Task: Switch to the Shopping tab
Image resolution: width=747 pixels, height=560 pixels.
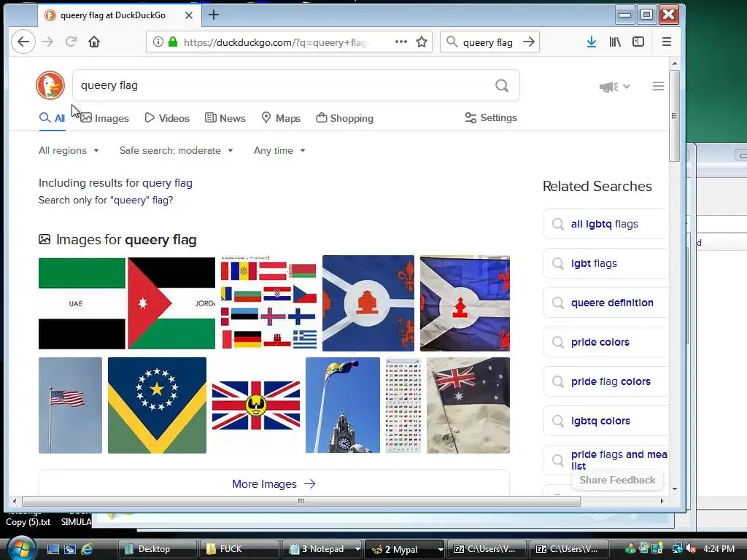Action: tap(345, 118)
